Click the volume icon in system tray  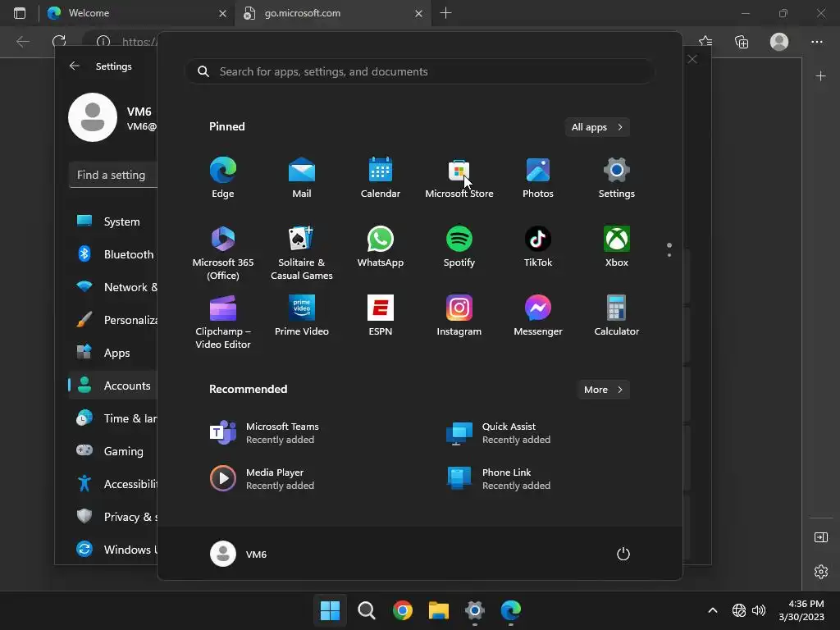tap(759, 610)
